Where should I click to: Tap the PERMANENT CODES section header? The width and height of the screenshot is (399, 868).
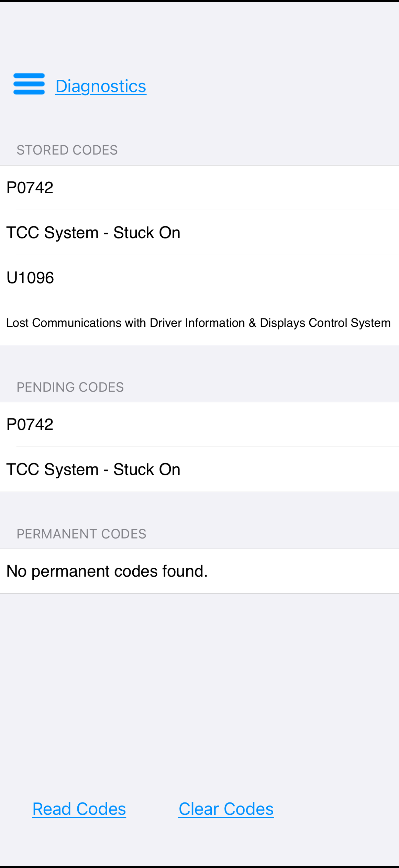81,534
